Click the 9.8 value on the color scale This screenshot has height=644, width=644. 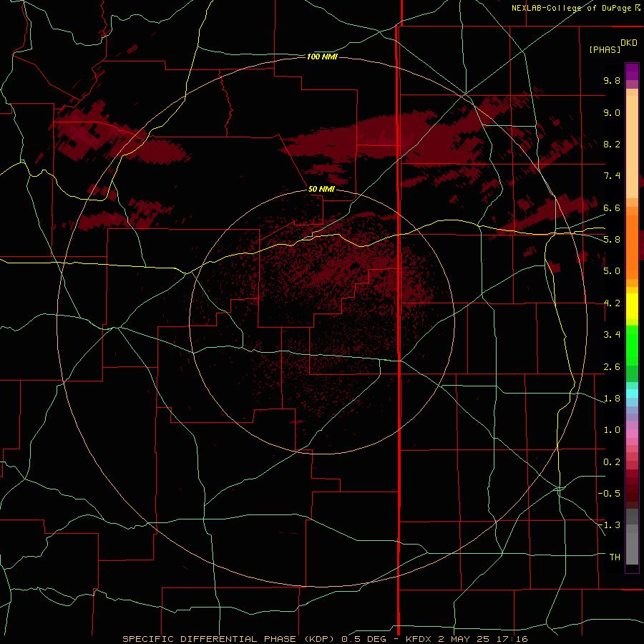tap(612, 80)
